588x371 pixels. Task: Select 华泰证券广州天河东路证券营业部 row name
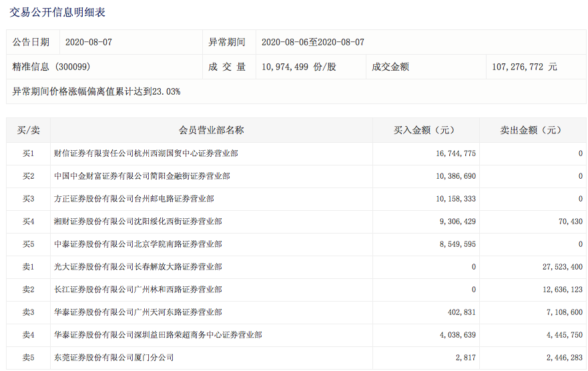point(138,312)
